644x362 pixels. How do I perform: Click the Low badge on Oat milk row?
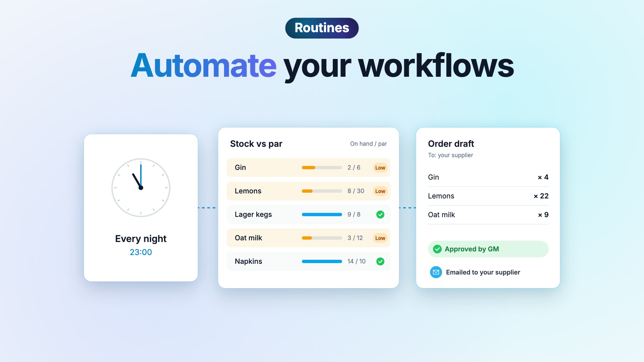(x=380, y=238)
